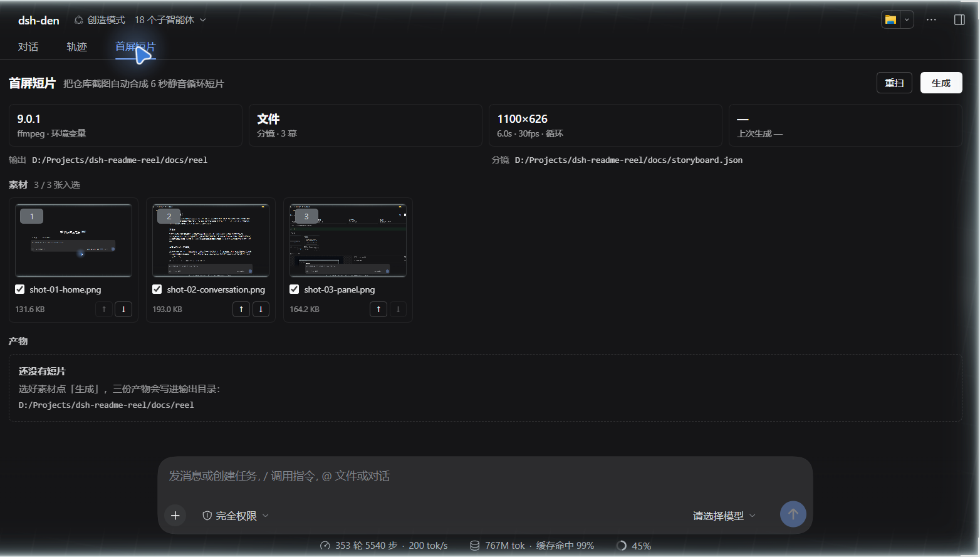This screenshot has height=557, width=980.
Task: Switch to the 对话 tab
Action: point(28,47)
